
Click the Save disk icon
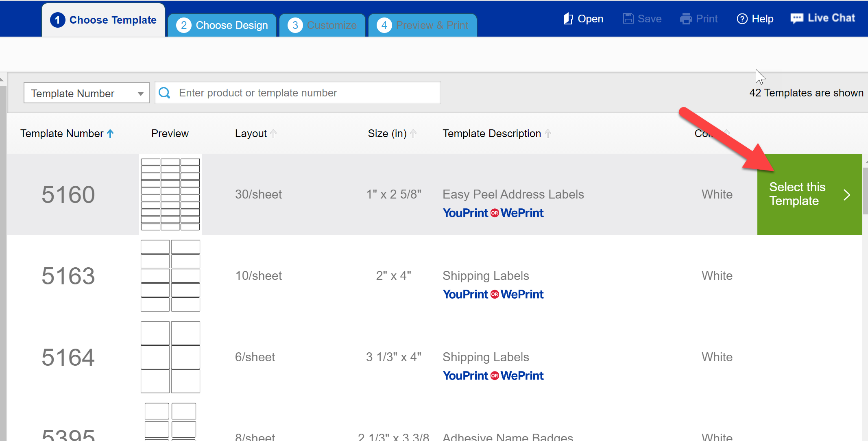pos(628,19)
